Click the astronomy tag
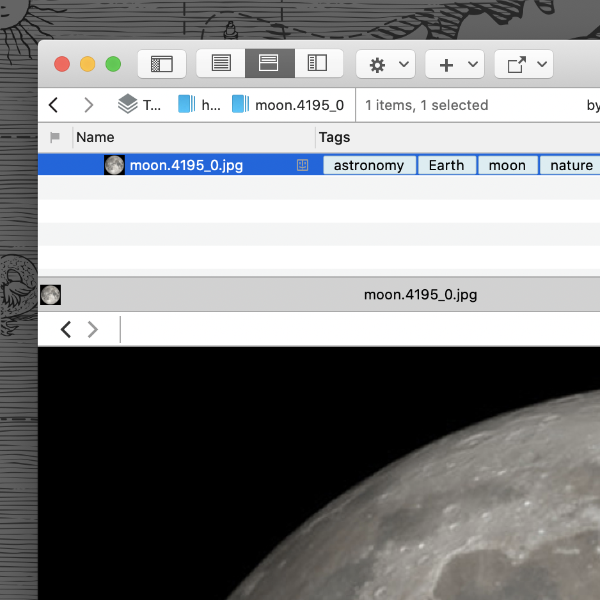 pos(369,165)
